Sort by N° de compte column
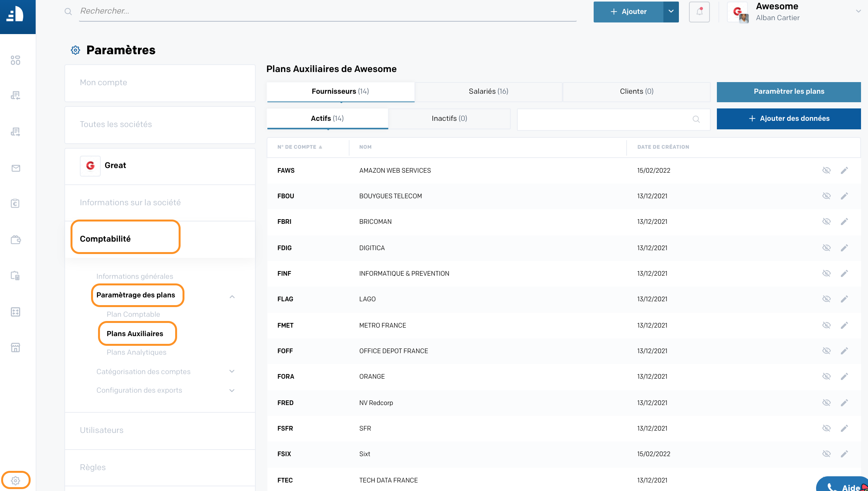868x491 pixels. click(x=300, y=147)
